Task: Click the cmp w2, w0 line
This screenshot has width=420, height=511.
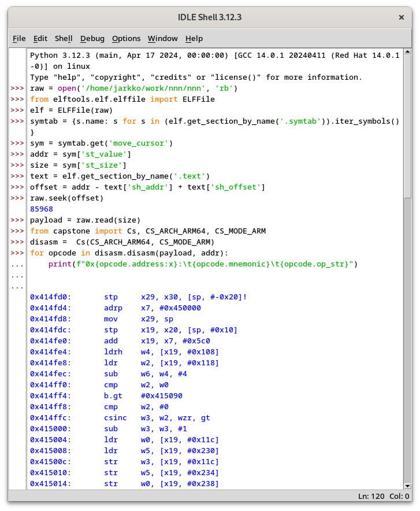Action: pos(99,385)
